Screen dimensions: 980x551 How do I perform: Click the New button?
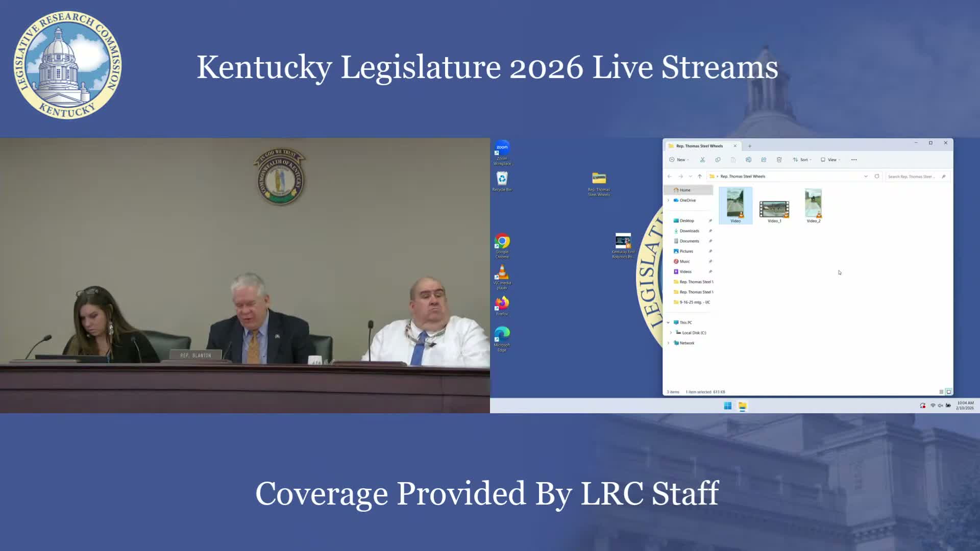point(679,160)
